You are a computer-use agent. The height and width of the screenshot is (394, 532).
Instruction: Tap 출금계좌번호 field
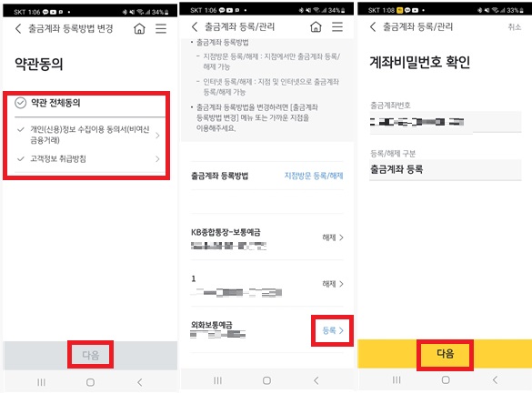click(x=446, y=122)
